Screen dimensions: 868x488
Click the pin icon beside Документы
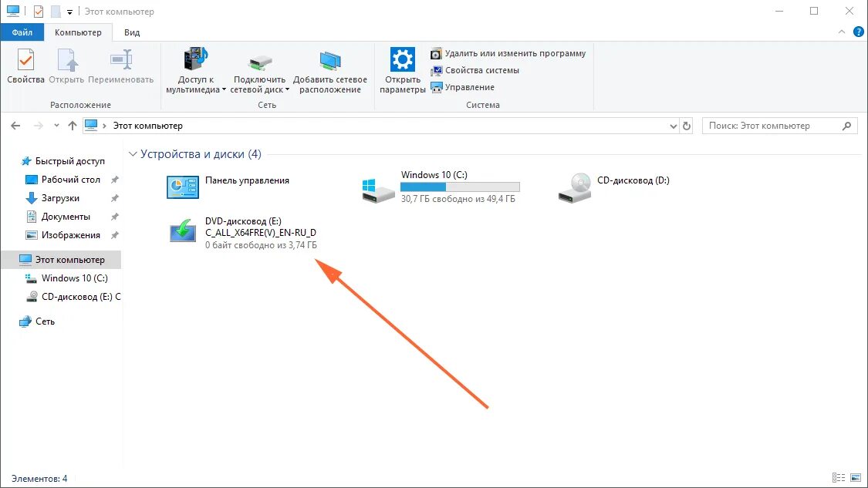point(115,217)
